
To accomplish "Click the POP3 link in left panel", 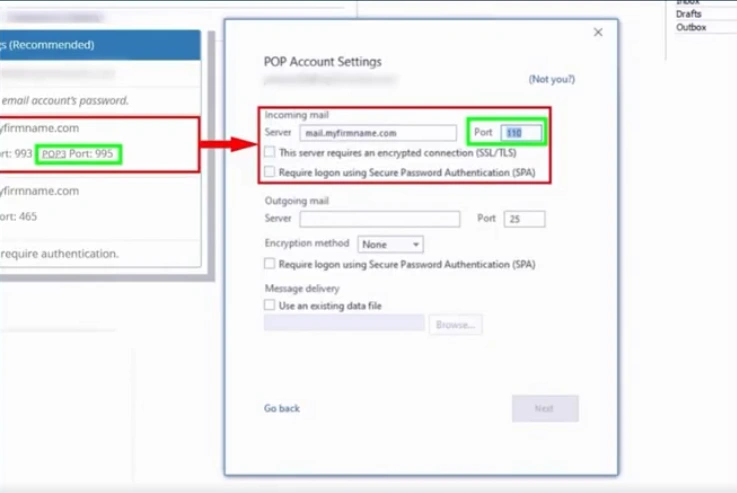I will click(x=53, y=155).
